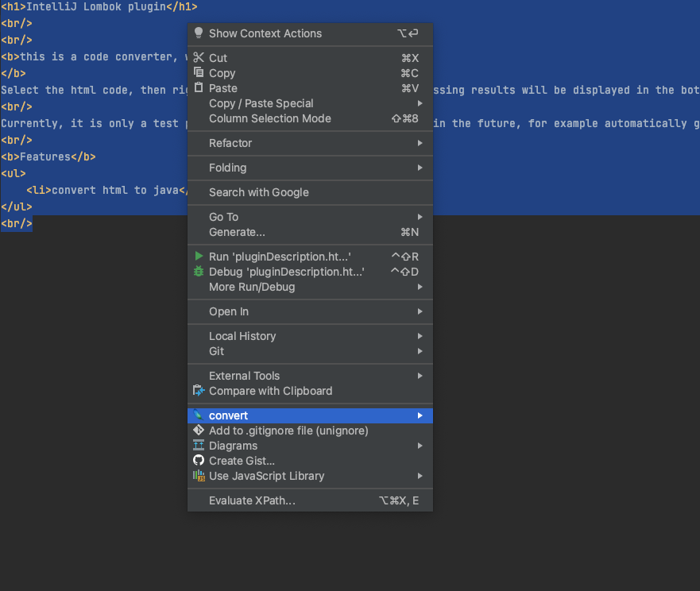The height and width of the screenshot is (591, 700).
Task: Open Local History entry
Action: click(310, 336)
